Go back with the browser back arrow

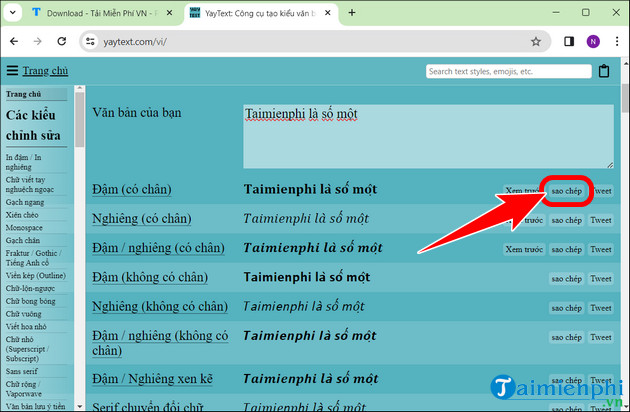[x=14, y=41]
